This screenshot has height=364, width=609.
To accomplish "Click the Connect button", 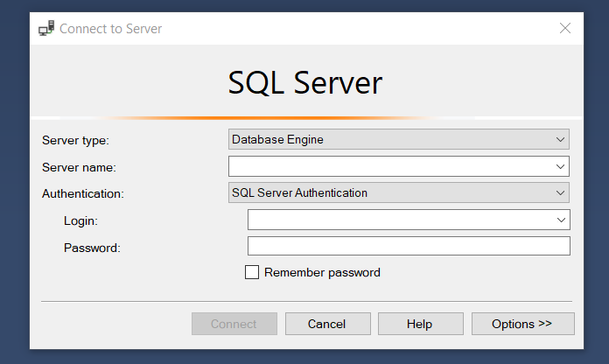I will pos(234,324).
